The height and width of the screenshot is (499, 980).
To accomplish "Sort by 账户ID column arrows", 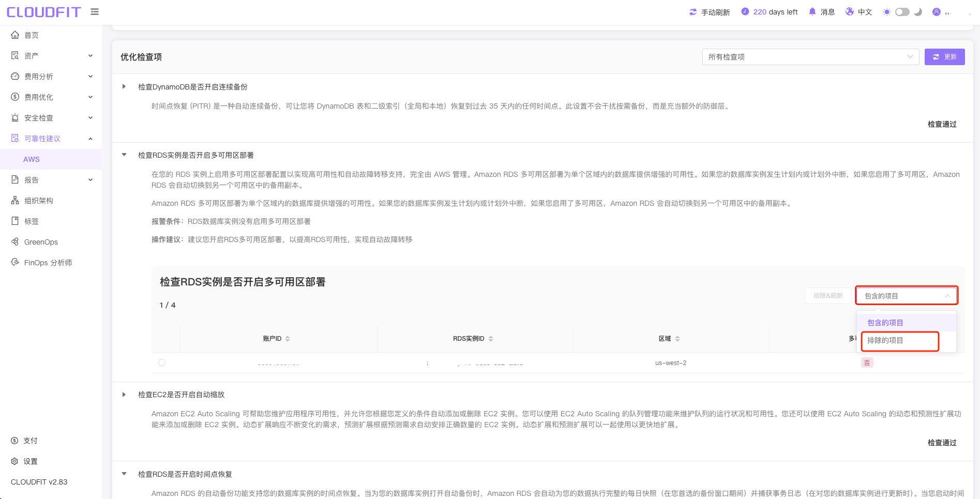I will (x=288, y=339).
